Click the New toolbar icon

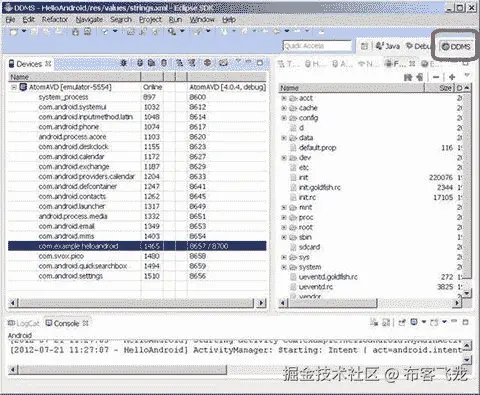(14, 32)
